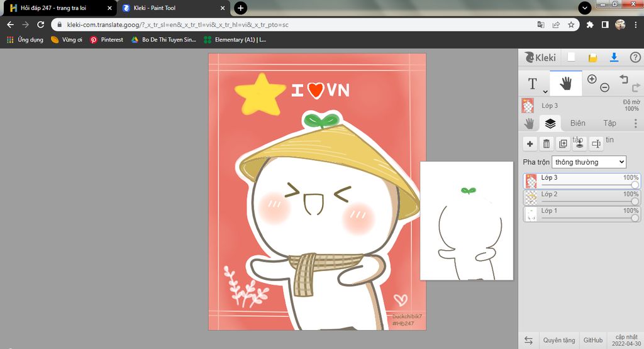Share this page icon in address bar
644x349 pixels.
pyautogui.click(x=556, y=25)
